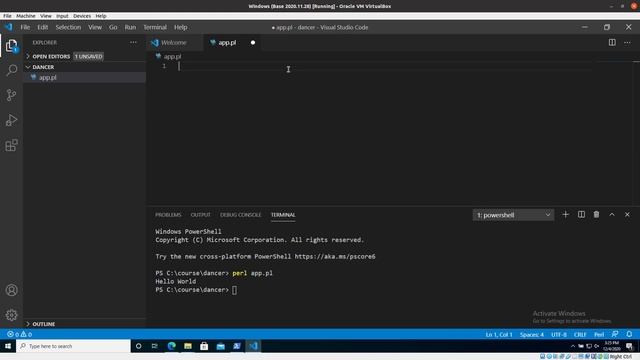Click the unsaved dot on app.pl tab

click(x=253, y=42)
